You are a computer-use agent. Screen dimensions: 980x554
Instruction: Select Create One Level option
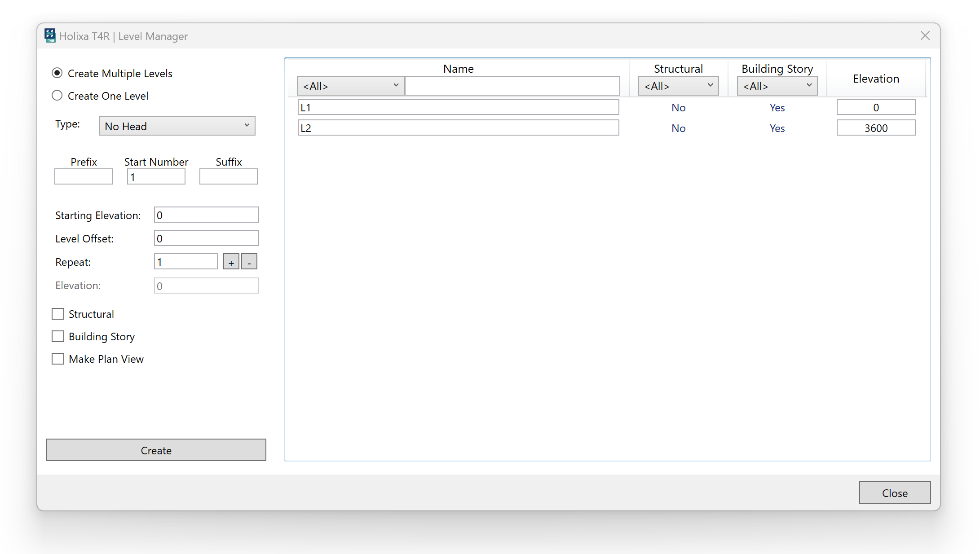coord(57,96)
